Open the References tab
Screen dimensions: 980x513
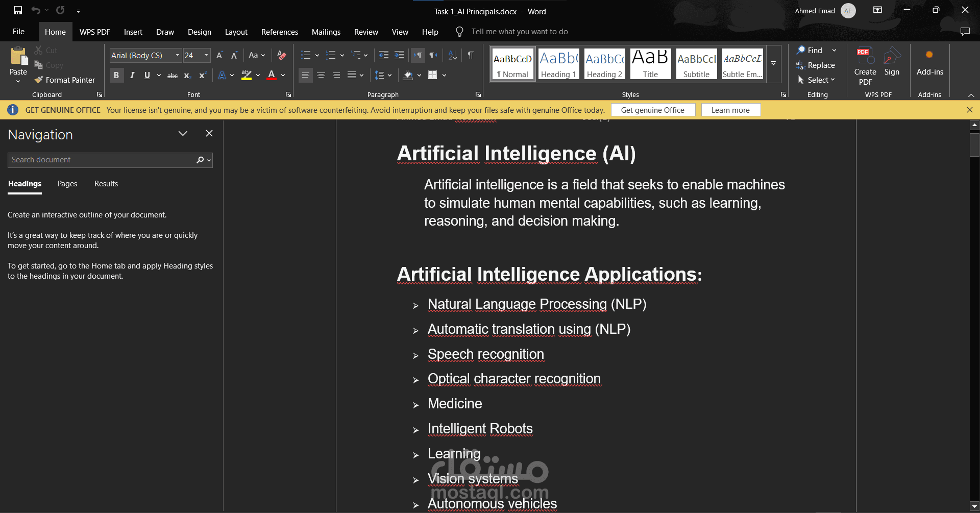280,32
